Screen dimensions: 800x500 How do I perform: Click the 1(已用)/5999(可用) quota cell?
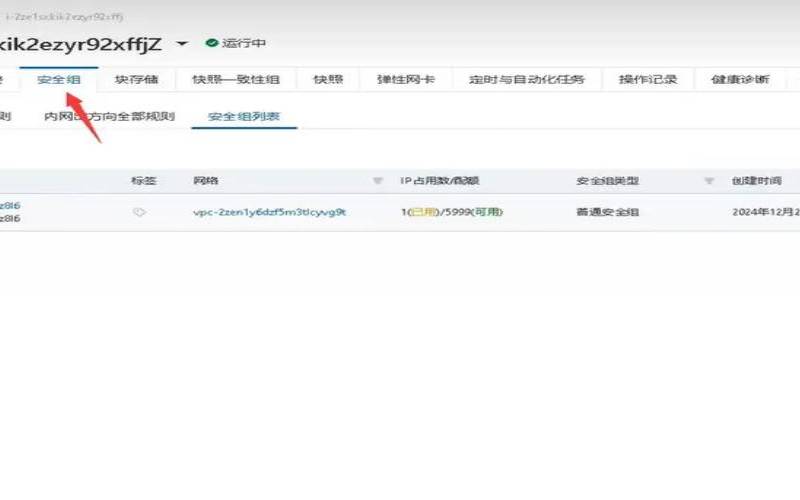point(452,212)
